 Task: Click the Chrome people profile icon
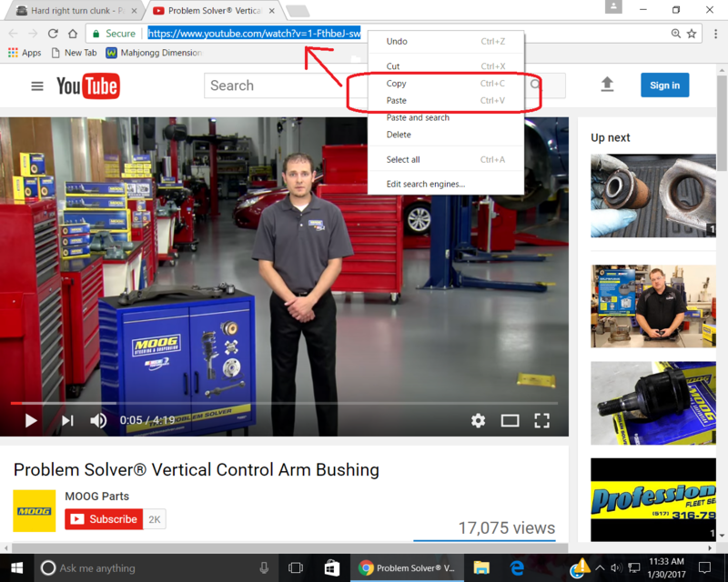point(613,6)
